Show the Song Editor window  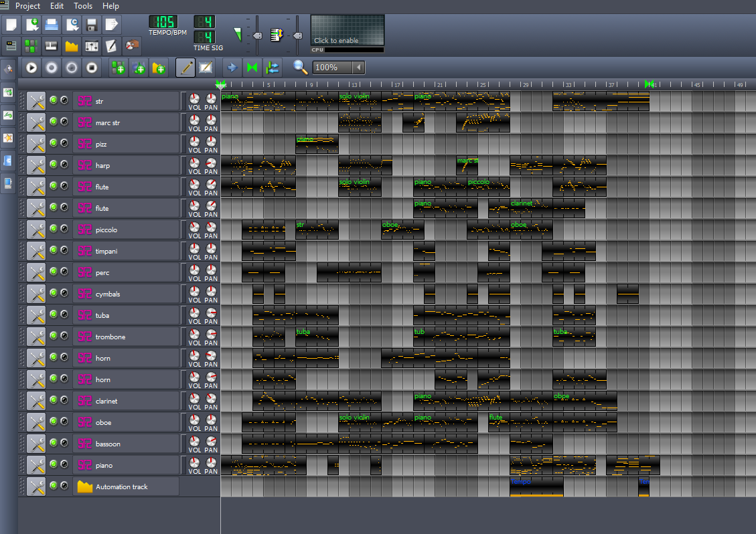pyautogui.click(x=11, y=46)
